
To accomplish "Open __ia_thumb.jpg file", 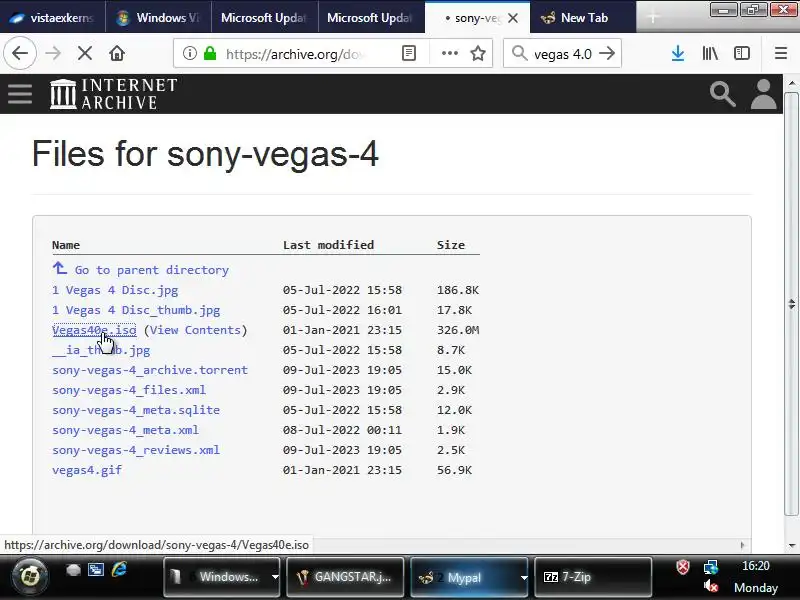I will tap(101, 350).
